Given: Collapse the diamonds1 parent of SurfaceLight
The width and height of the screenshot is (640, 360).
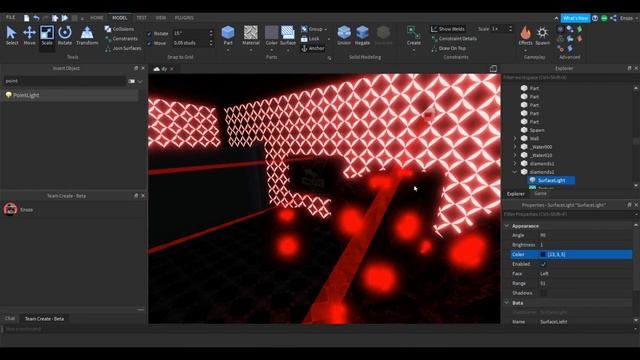Looking at the screenshot, I should coord(515,172).
